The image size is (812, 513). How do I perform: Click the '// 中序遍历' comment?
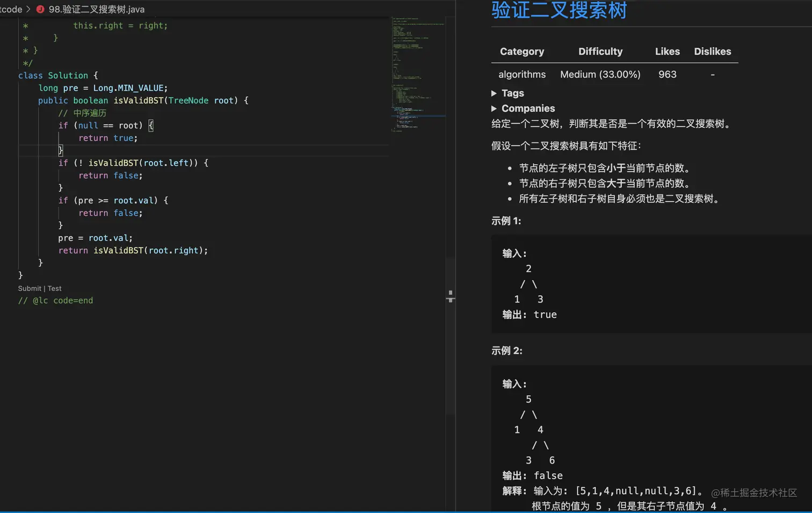tap(82, 113)
